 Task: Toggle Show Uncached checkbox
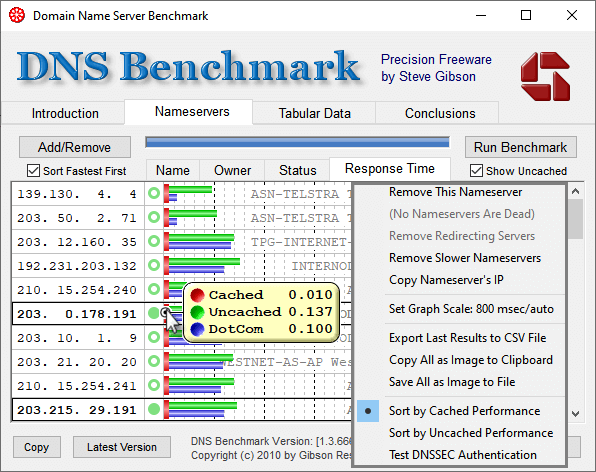pos(476,171)
